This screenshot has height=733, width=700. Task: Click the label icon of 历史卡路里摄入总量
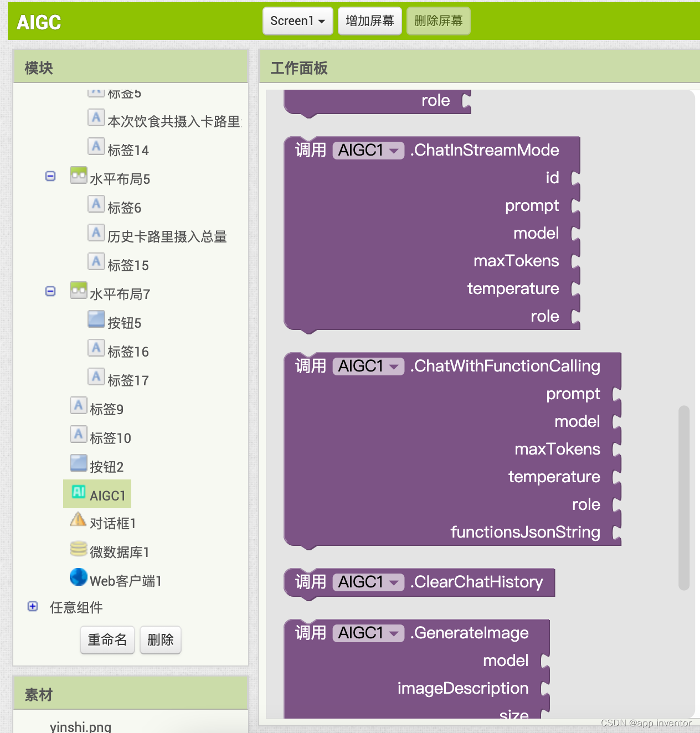96,233
